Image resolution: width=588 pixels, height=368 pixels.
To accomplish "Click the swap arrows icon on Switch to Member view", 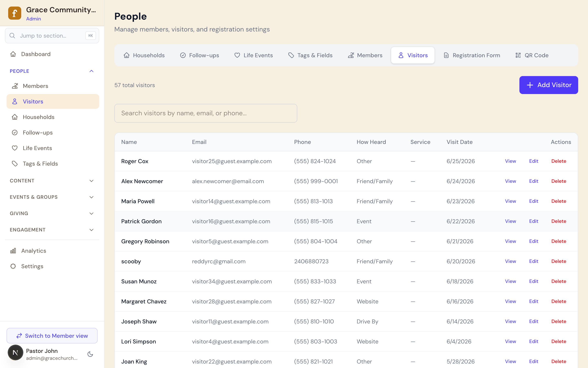I will coord(19,336).
